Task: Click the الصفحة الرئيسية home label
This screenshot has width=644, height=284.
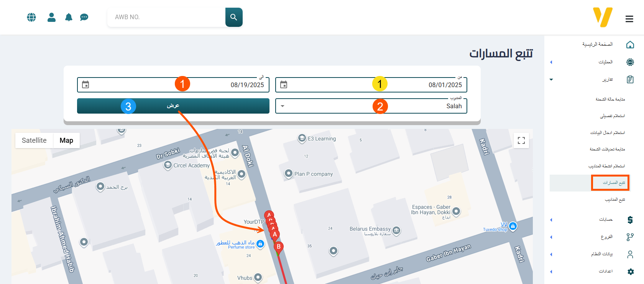Action: 597,45
